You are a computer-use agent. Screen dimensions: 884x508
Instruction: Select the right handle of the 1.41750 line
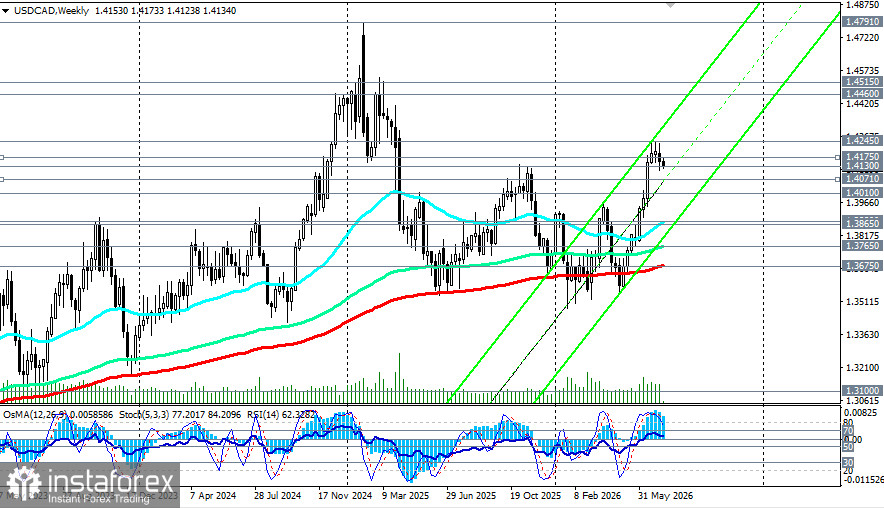(x=837, y=157)
